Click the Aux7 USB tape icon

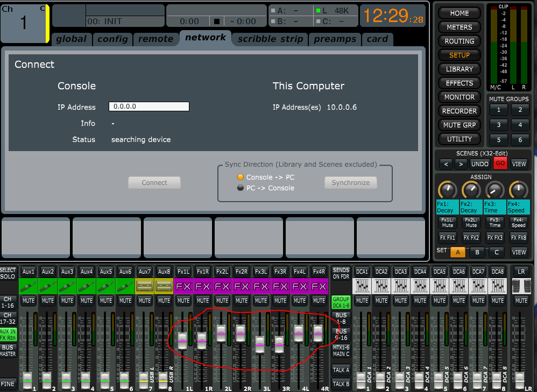pos(145,286)
